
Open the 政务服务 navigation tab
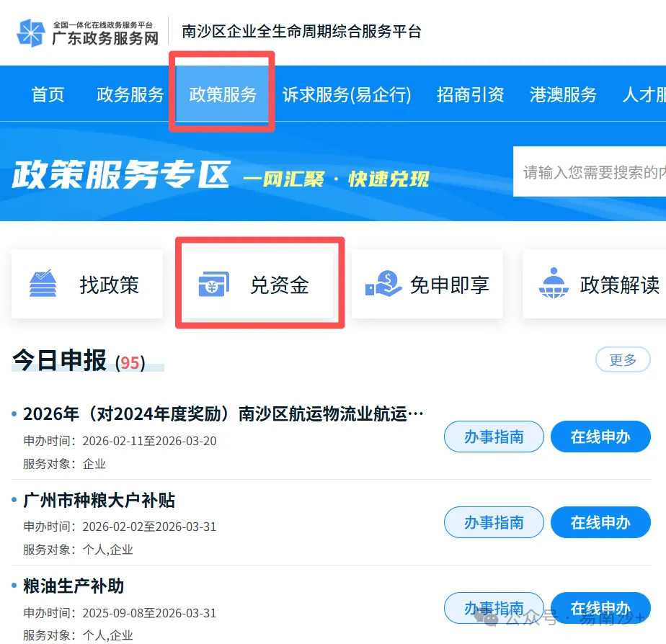coord(130,94)
